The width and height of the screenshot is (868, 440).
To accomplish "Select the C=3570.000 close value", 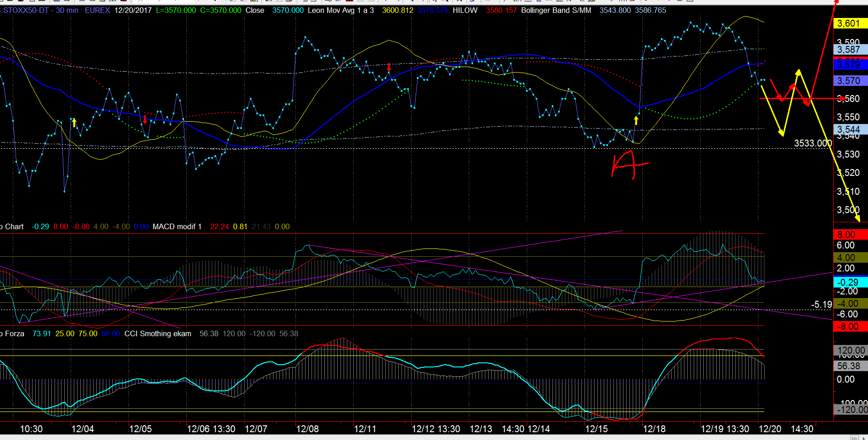I will (221, 10).
